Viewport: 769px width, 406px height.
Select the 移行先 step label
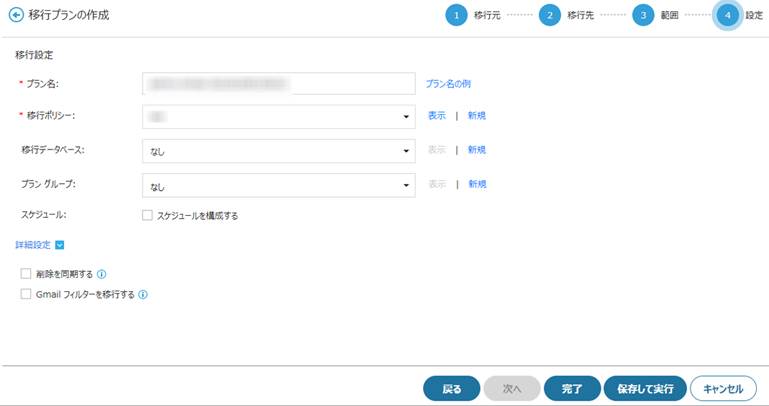(581, 16)
